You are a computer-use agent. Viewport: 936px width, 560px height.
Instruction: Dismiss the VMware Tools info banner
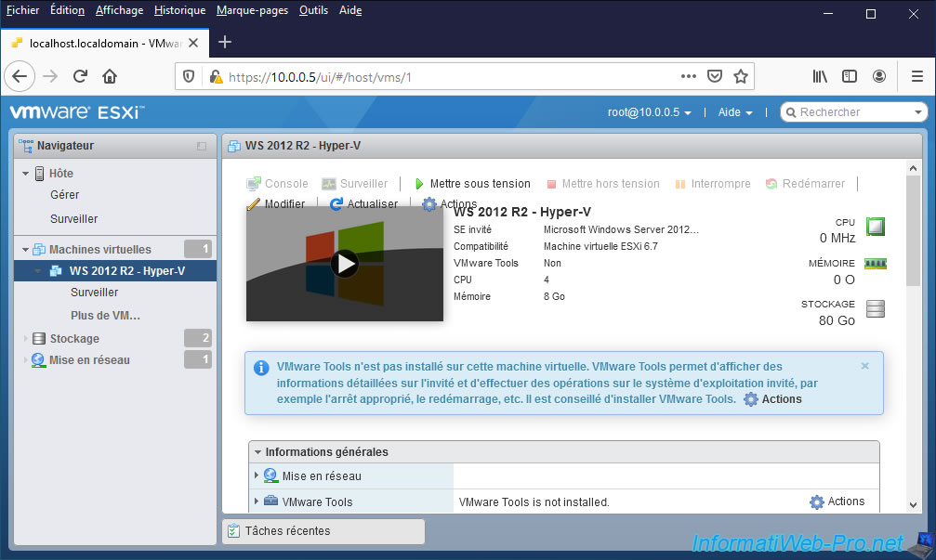click(865, 366)
